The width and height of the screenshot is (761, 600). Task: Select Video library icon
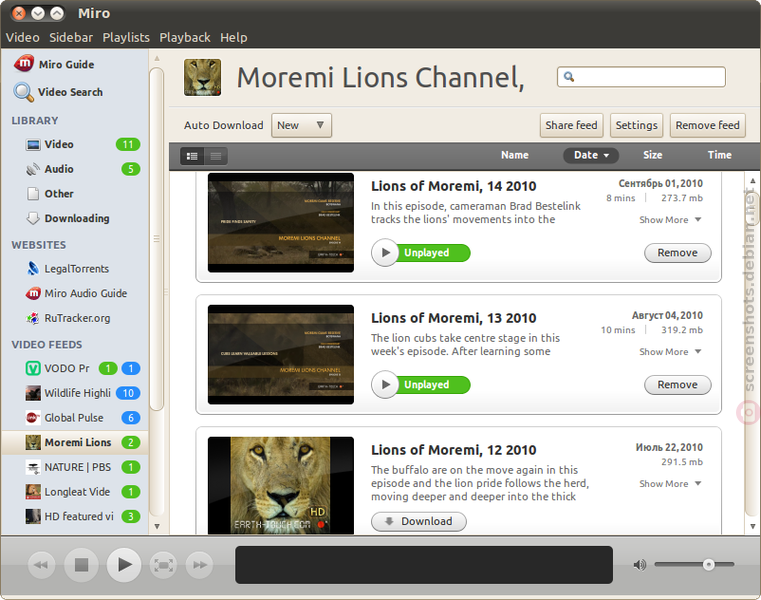[33, 145]
